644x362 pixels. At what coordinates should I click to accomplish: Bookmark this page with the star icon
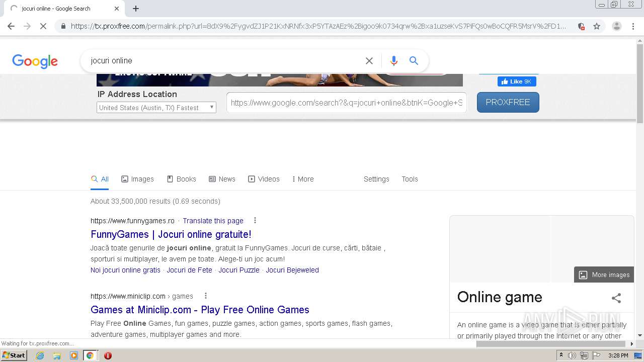click(x=597, y=26)
